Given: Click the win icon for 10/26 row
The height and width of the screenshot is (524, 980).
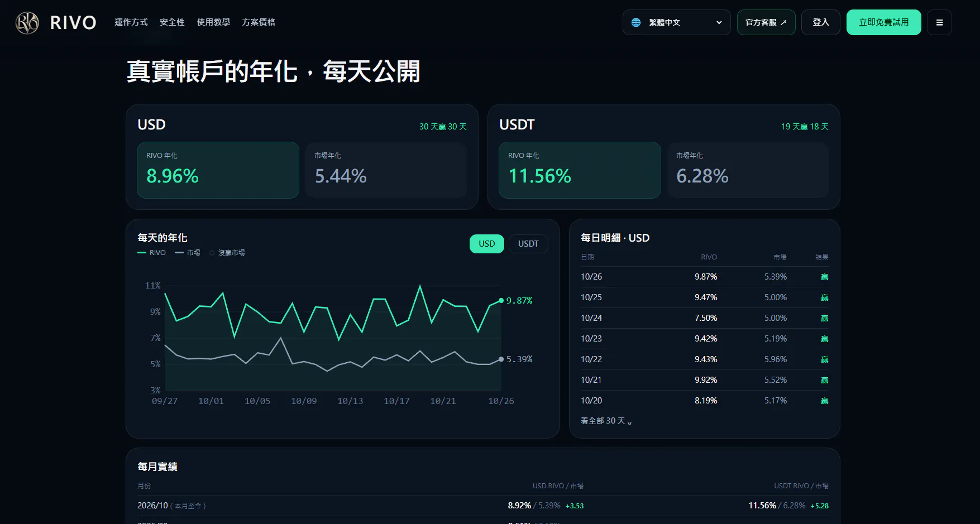Looking at the screenshot, I should (825, 277).
